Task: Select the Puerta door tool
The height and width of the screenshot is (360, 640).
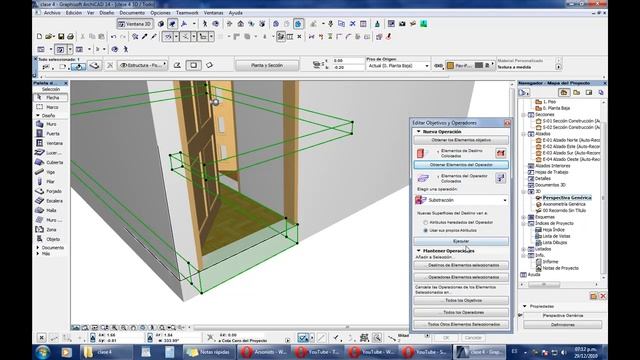Action: (51, 133)
